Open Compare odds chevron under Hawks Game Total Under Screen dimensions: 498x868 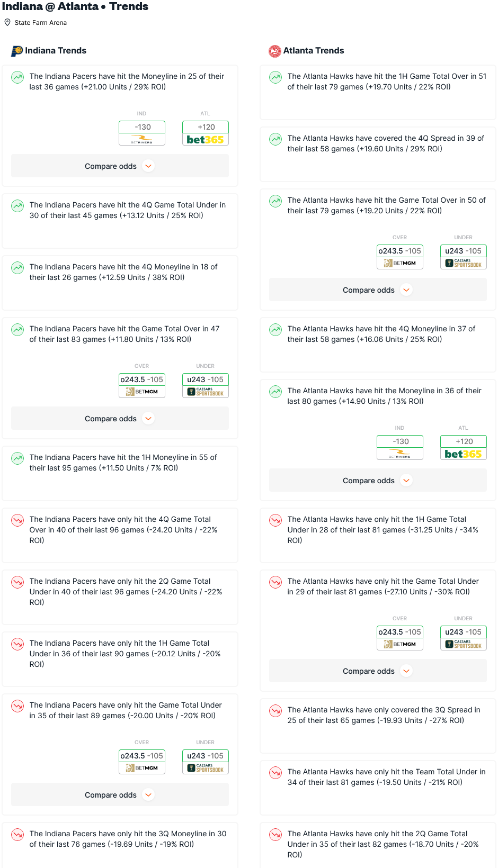[x=406, y=671]
